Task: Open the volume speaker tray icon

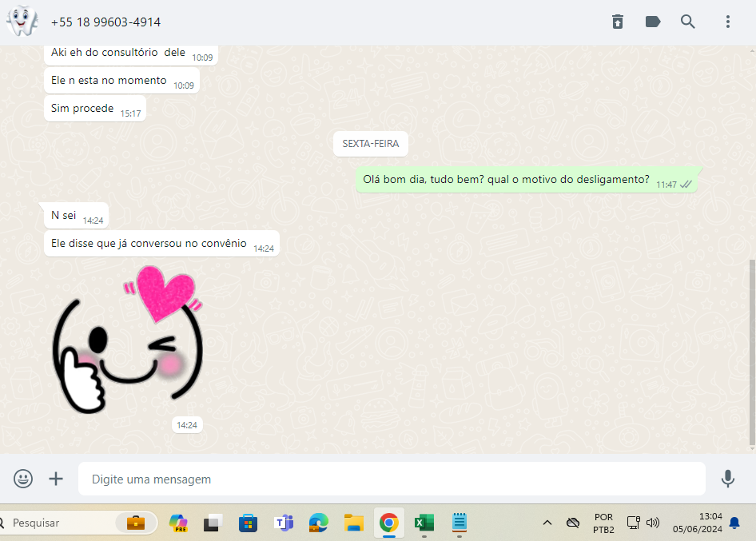Action: (x=653, y=523)
